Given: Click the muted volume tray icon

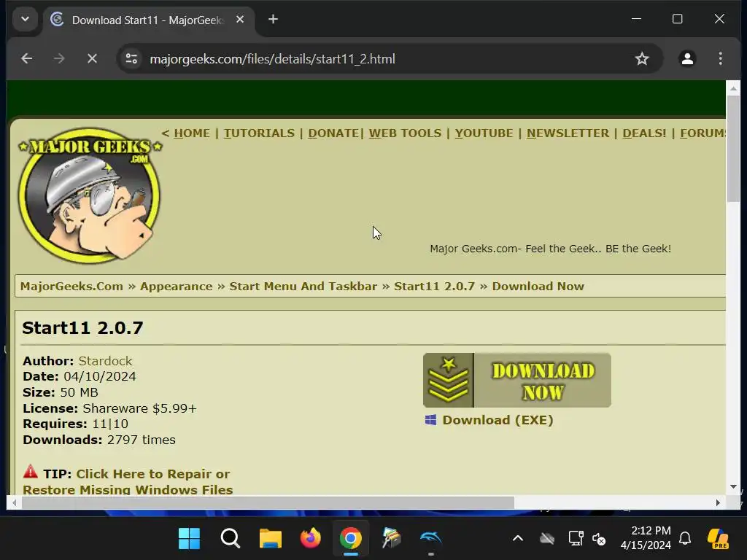Looking at the screenshot, I should click(x=599, y=539).
